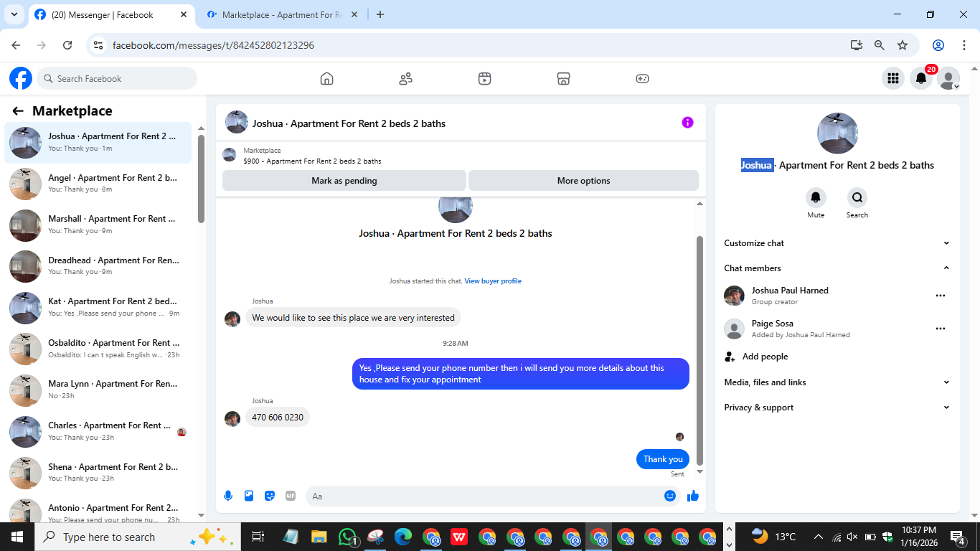980x551 pixels.
Task: Go back in browser history
Action: coord(17,45)
